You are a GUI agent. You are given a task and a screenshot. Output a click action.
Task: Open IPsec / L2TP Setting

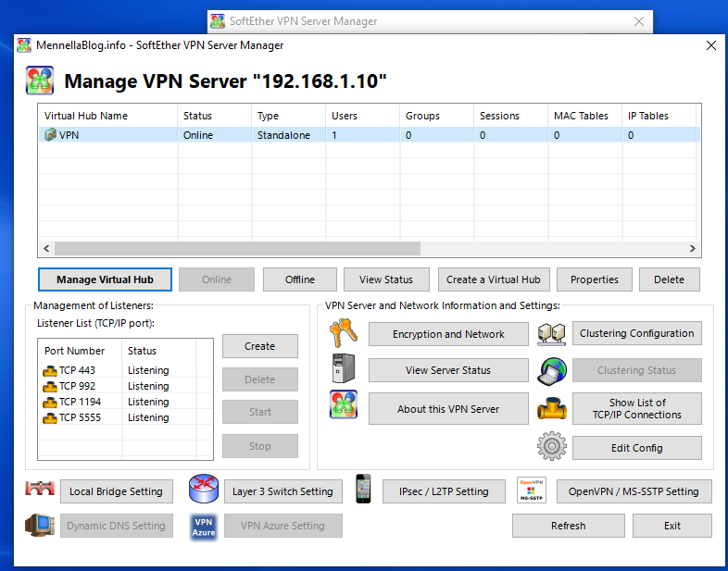click(444, 491)
